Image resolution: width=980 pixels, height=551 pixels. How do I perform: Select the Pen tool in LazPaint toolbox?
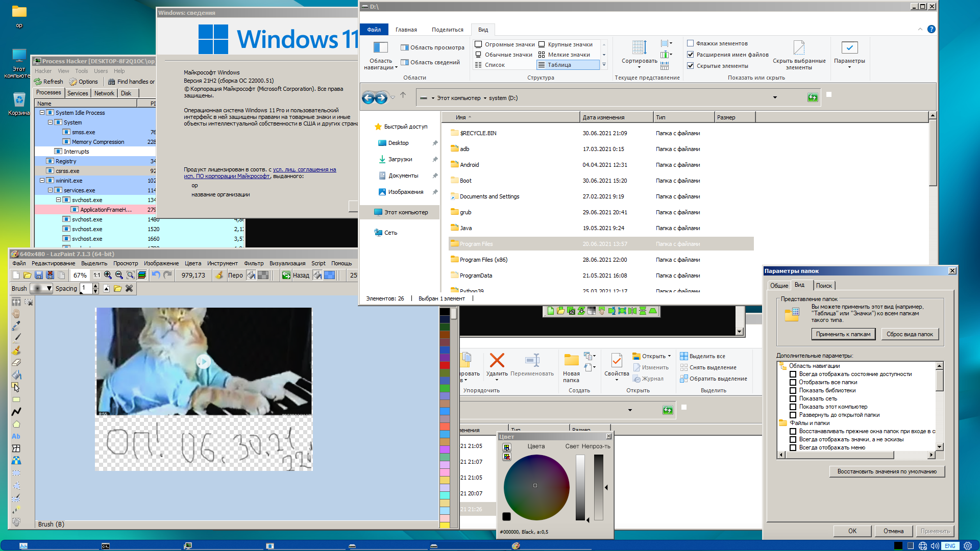[16, 338]
